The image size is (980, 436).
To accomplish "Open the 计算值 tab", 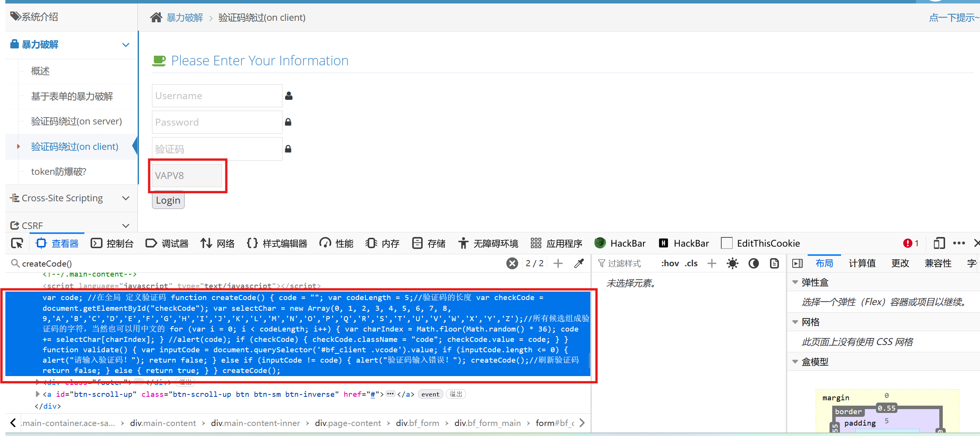I will point(862,263).
